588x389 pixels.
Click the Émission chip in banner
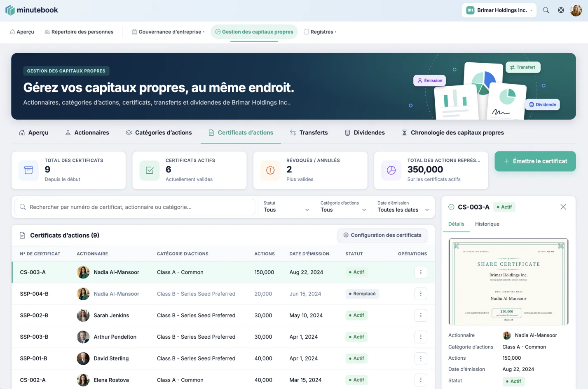[430, 80]
